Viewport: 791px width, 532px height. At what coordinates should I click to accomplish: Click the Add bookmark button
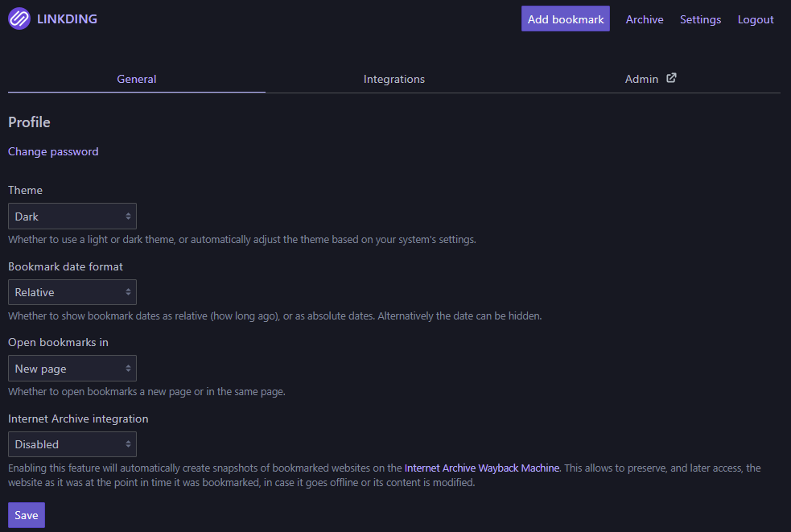[566, 19]
